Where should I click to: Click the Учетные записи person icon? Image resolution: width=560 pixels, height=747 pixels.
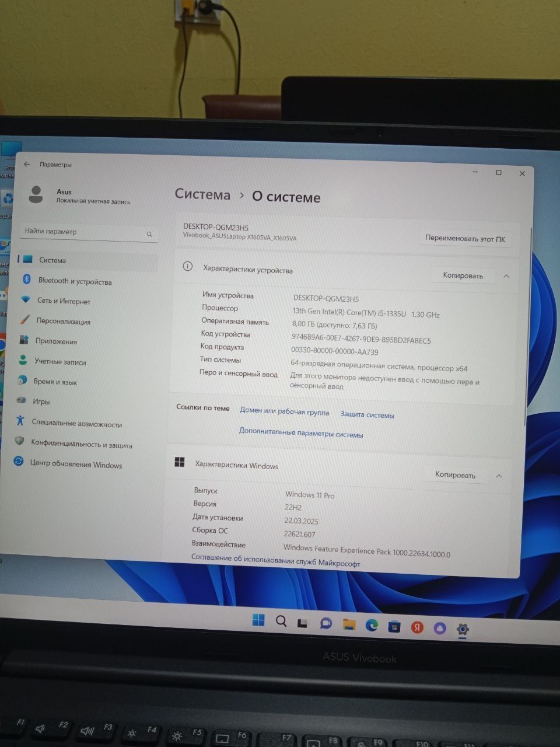[x=23, y=360]
